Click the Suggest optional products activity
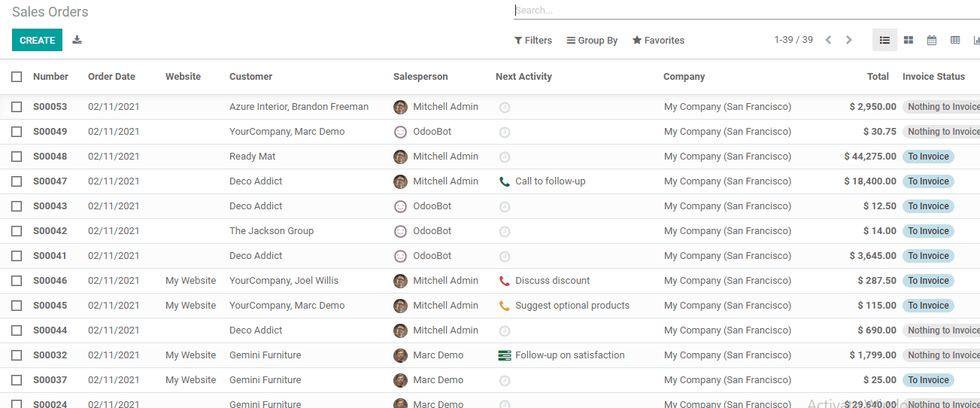Screen dimensions: 980x408 [x=572, y=306]
